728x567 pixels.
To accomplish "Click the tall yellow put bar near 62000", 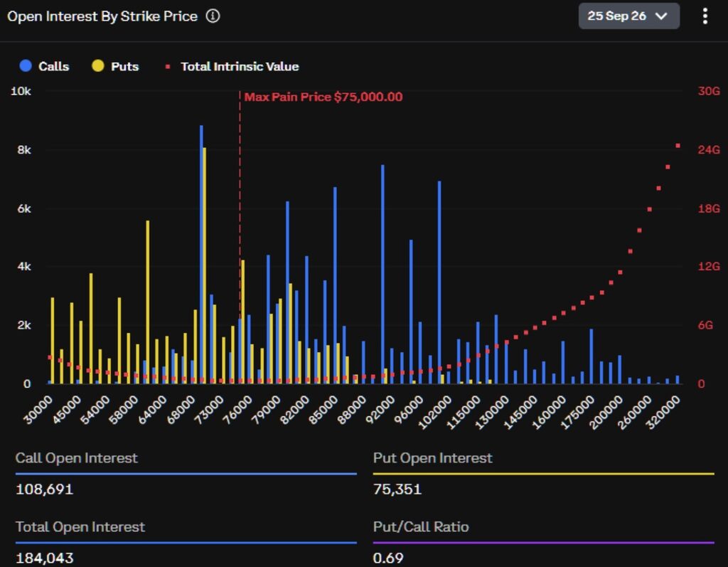I will coord(148,302).
